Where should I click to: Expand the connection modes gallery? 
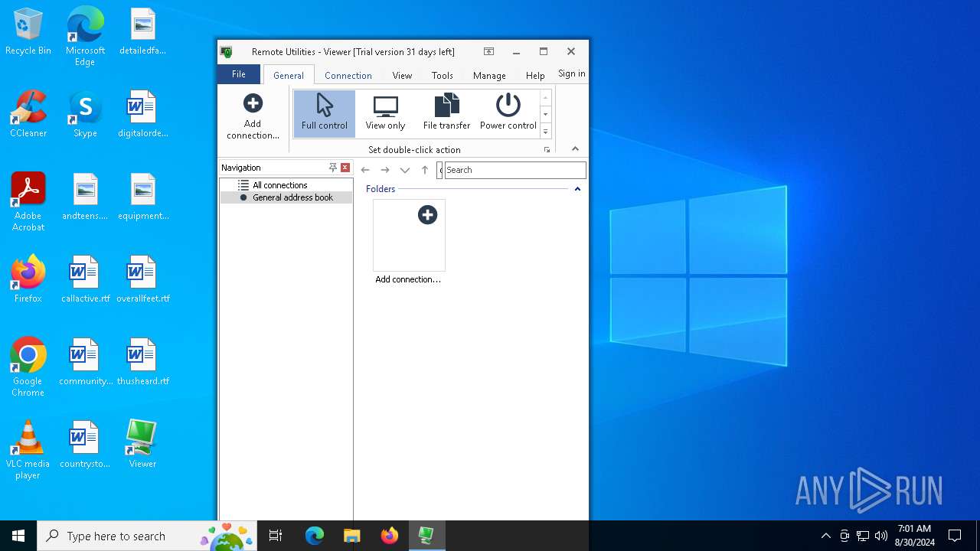(546, 132)
